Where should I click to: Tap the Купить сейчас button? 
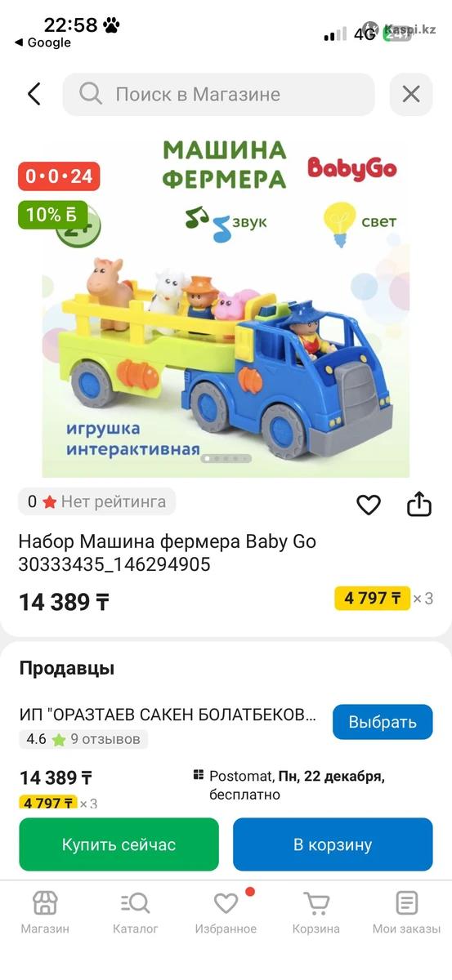tap(119, 844)
